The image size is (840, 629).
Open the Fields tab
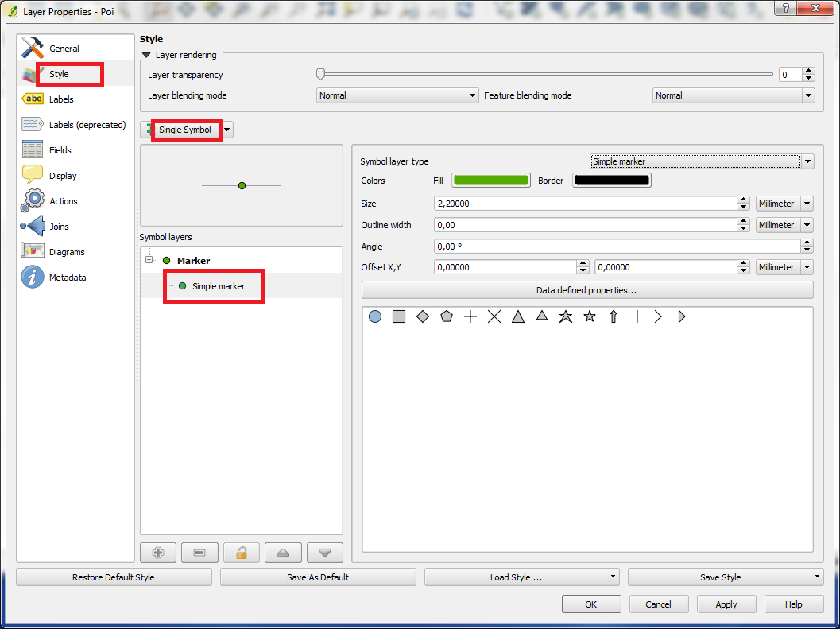click(75, 150)
